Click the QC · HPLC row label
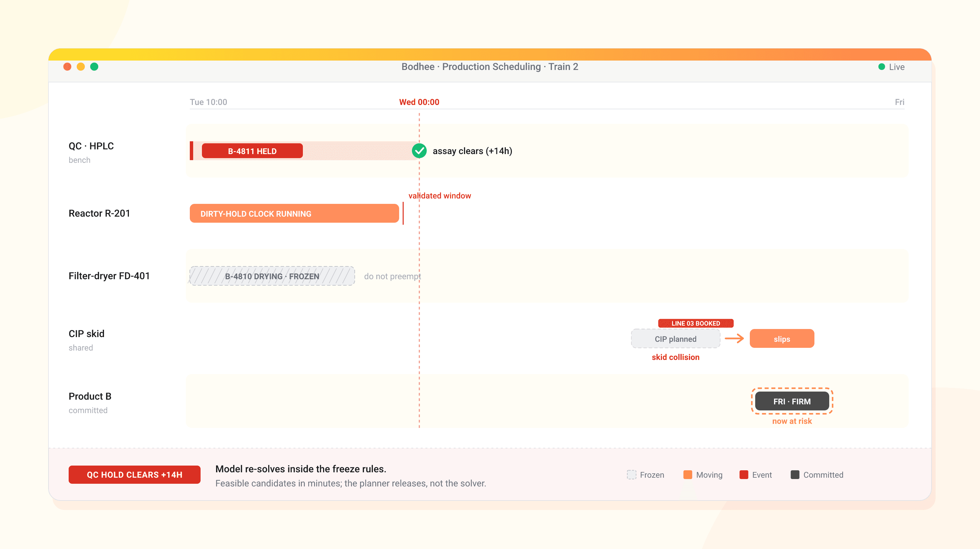The image size is (980, 549). point(91,146)
